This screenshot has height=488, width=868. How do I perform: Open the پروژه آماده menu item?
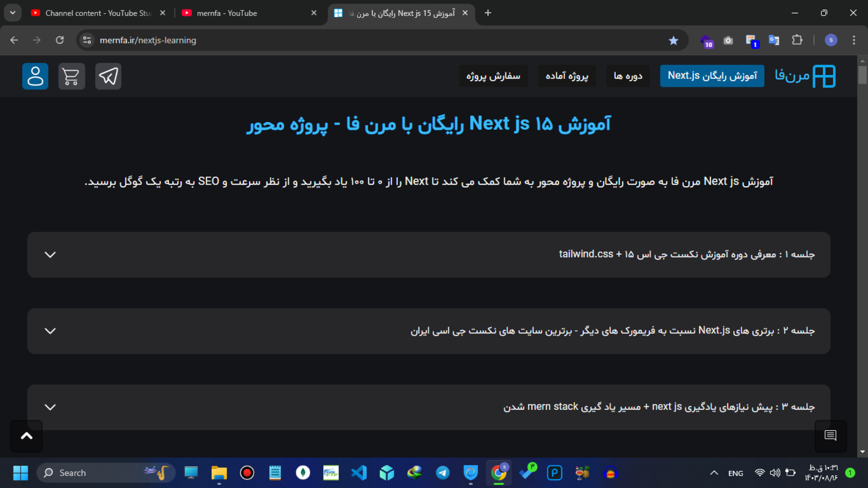(567, 76)
